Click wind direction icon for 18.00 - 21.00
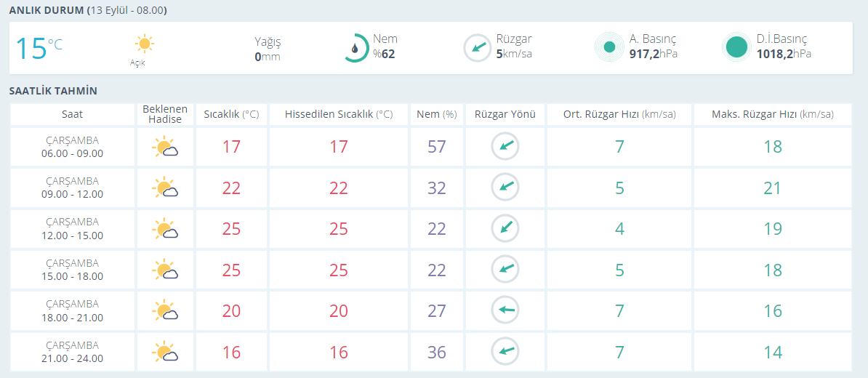Image resolution: width=868 pixels, height=378 pixels. pos(505,310)
